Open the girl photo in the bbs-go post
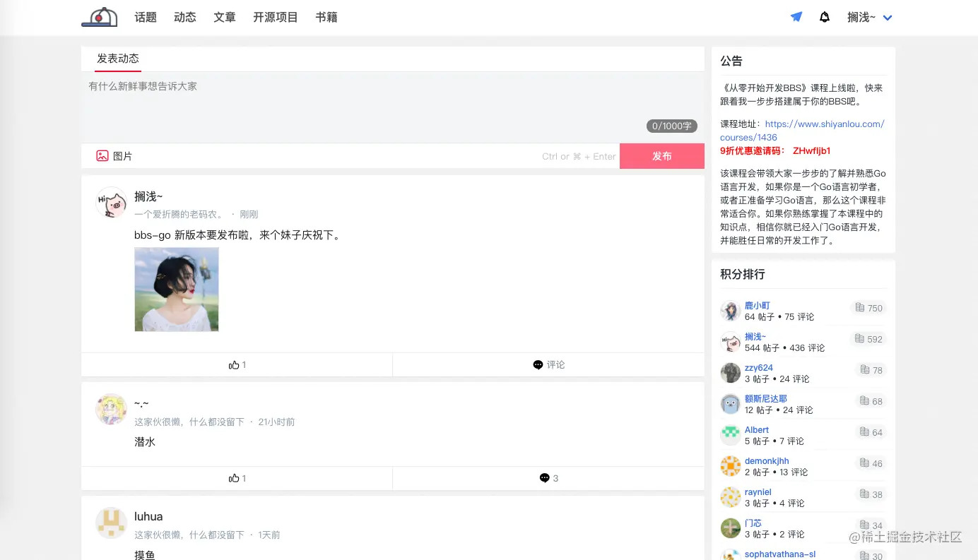Image resolution: width=978 pixels, height=560 pixels. click(x=177, y=289)
